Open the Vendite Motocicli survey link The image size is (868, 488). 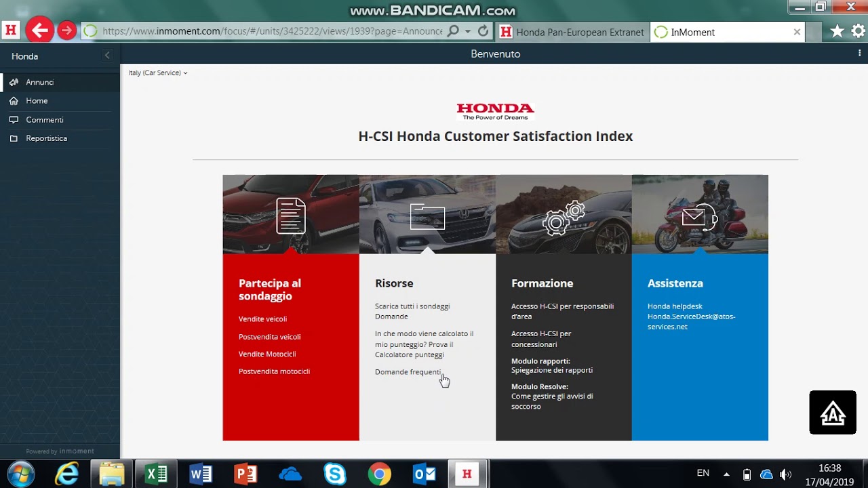coord(267,354)
